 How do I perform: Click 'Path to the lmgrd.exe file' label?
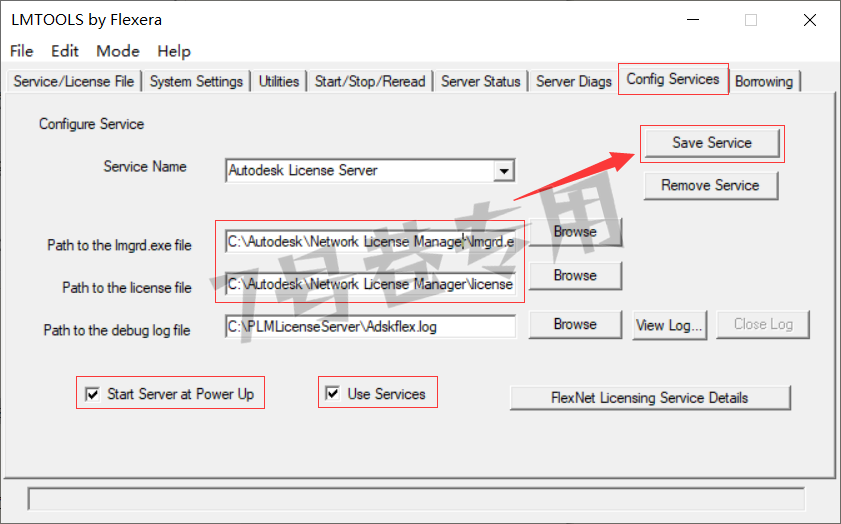coord(119,245)
